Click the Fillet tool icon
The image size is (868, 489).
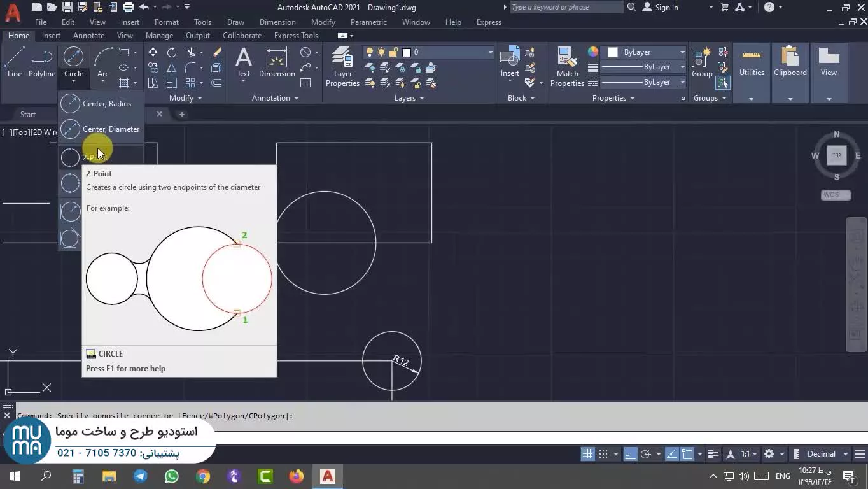[x=190, y=67]
